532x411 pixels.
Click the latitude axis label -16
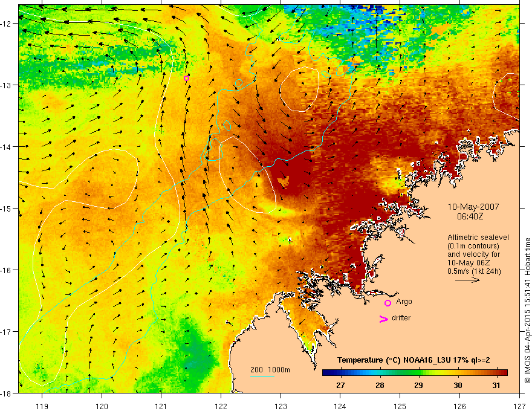7,270
